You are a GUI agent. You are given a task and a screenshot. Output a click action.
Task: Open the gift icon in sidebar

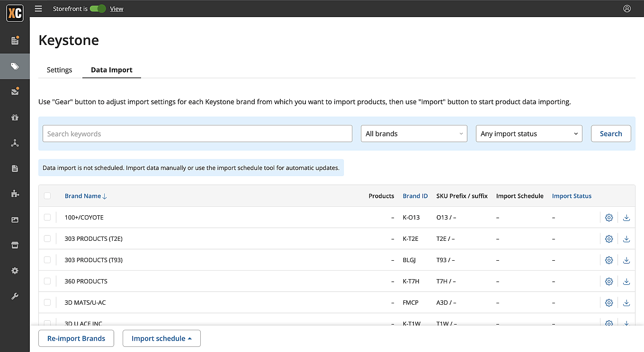pos(15,117)
